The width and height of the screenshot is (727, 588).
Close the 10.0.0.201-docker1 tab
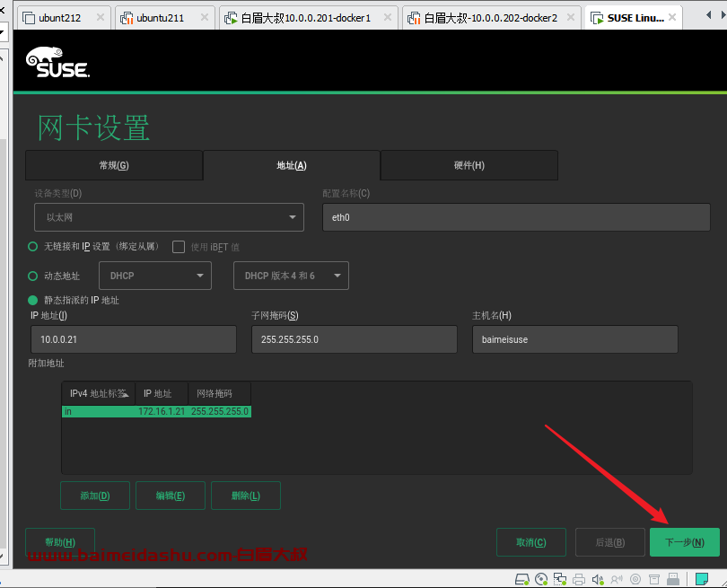[x=388, y=18]
